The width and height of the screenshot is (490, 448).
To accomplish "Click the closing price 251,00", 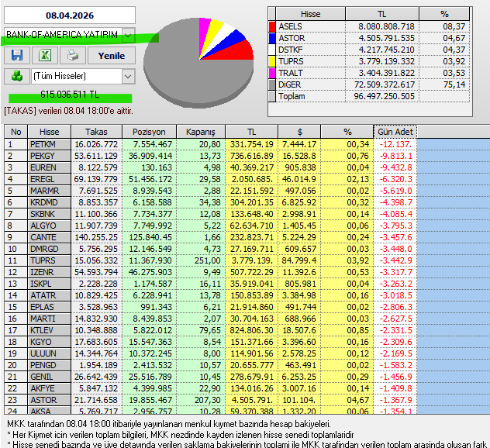I will point(208,260).
